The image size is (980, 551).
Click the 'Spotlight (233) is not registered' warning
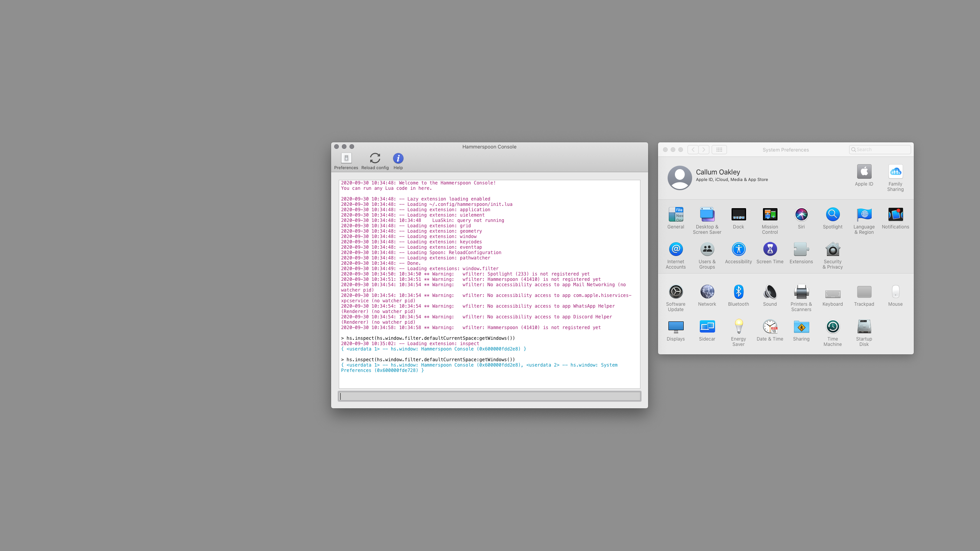point(465,274)
